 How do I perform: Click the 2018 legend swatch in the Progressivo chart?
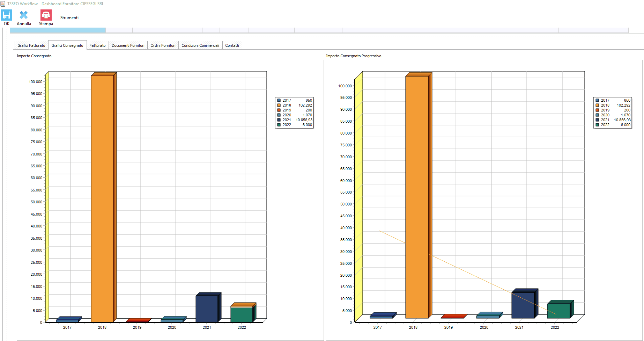pyautogui.click(x=597, y=105)
